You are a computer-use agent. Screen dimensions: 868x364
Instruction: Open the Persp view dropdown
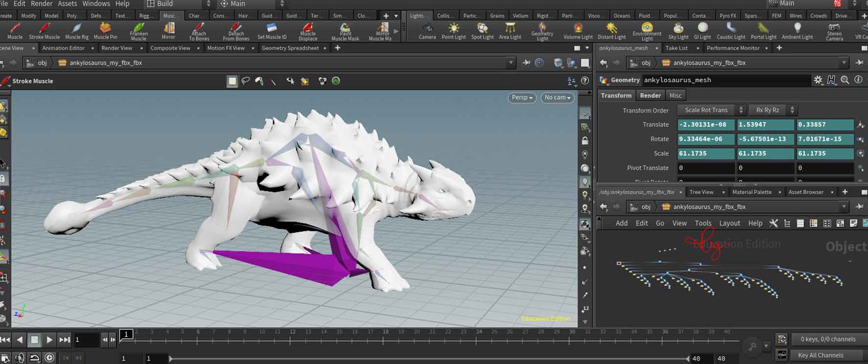[x=522, y=97]
